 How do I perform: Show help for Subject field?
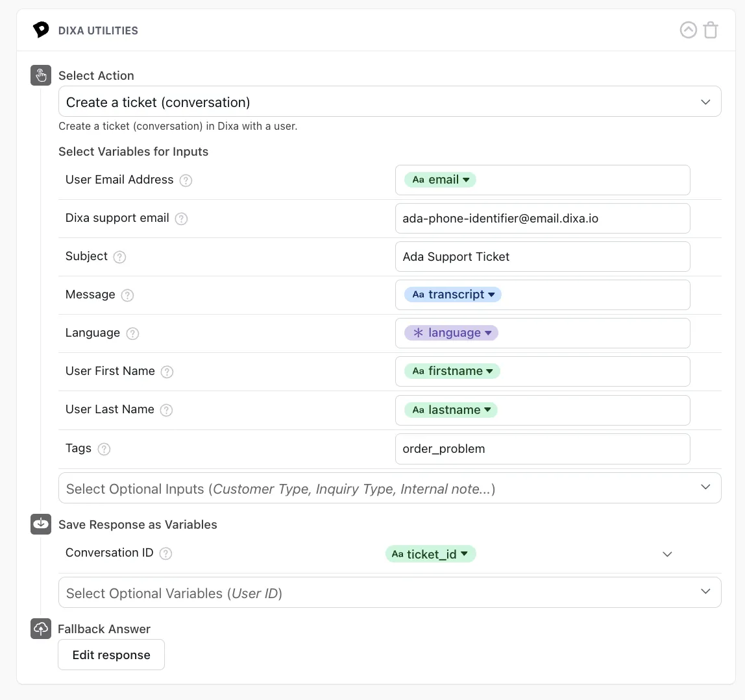(119, 257)
